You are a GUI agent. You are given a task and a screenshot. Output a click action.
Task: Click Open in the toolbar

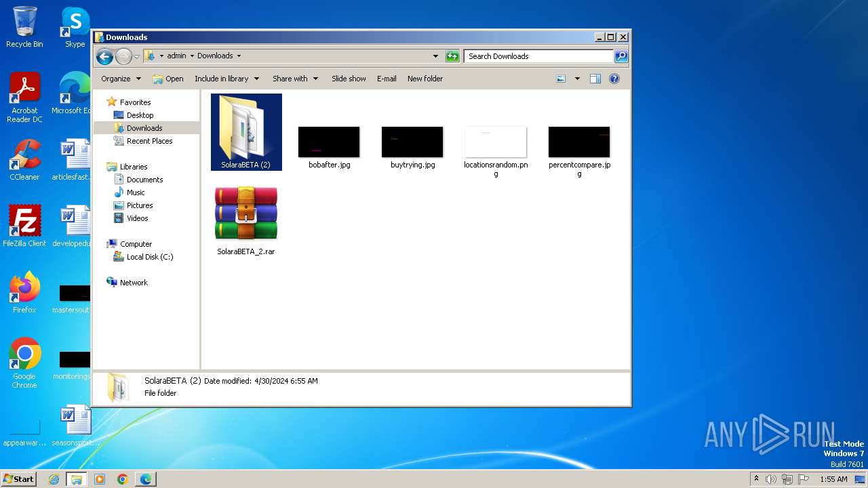pyautogui.click(x=168, y=79)
